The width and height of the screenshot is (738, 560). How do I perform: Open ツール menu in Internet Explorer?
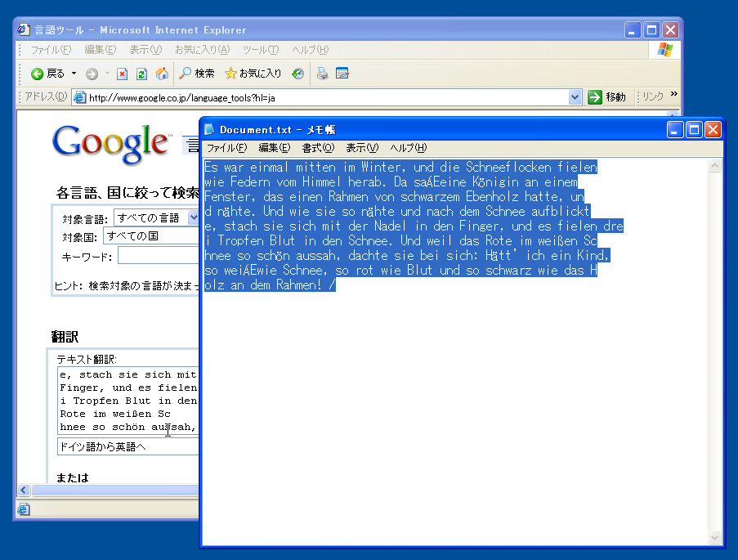click(x=261, y=49)
